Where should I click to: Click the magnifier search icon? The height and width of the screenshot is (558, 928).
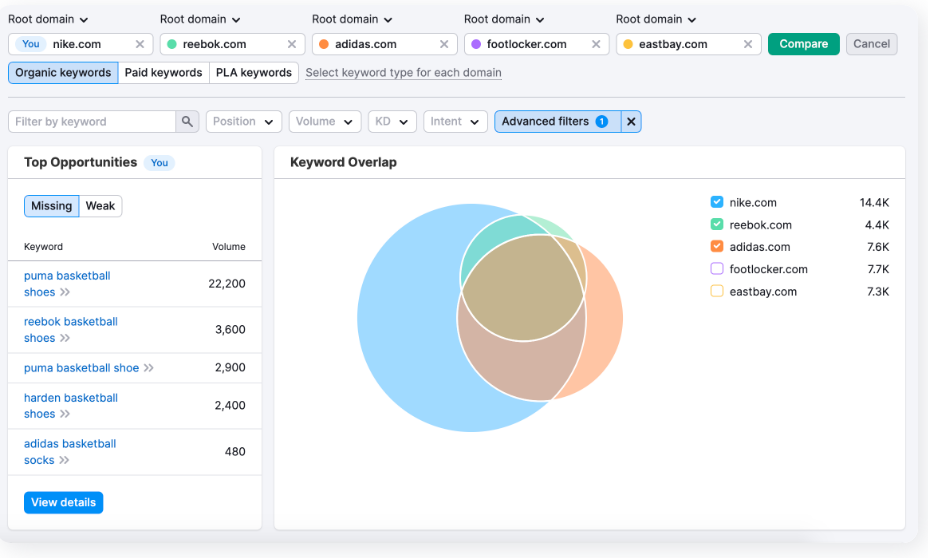(x=187, y=121)
